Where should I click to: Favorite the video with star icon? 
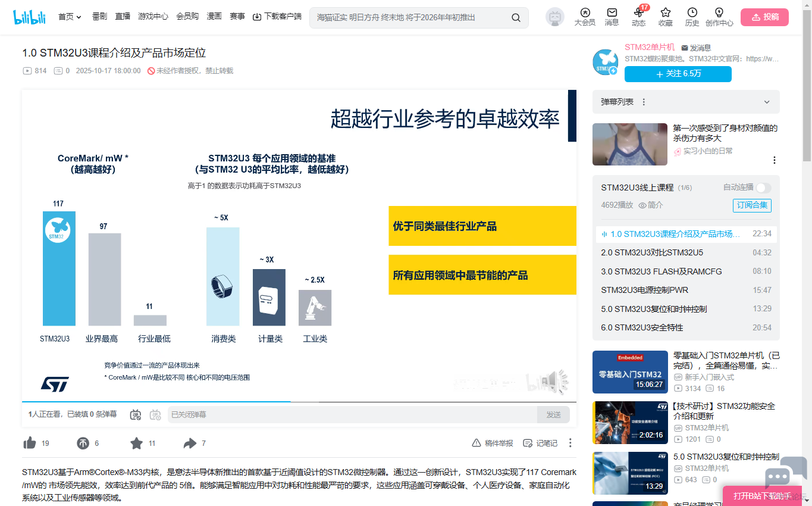click(136, 443)
